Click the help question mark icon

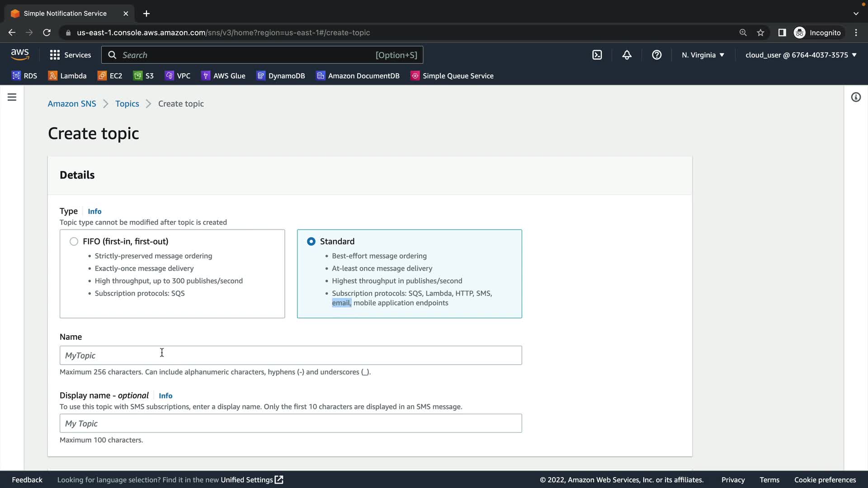click(x=656, y=55)
